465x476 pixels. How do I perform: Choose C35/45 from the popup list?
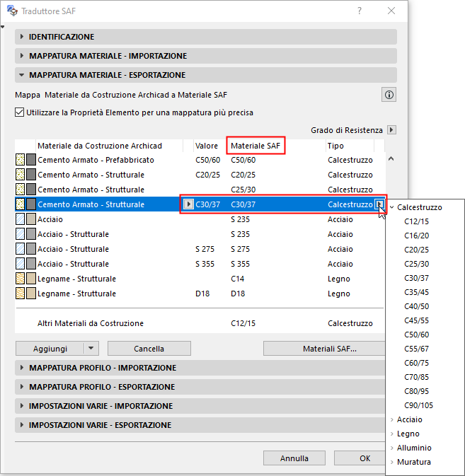coord(416,292)
